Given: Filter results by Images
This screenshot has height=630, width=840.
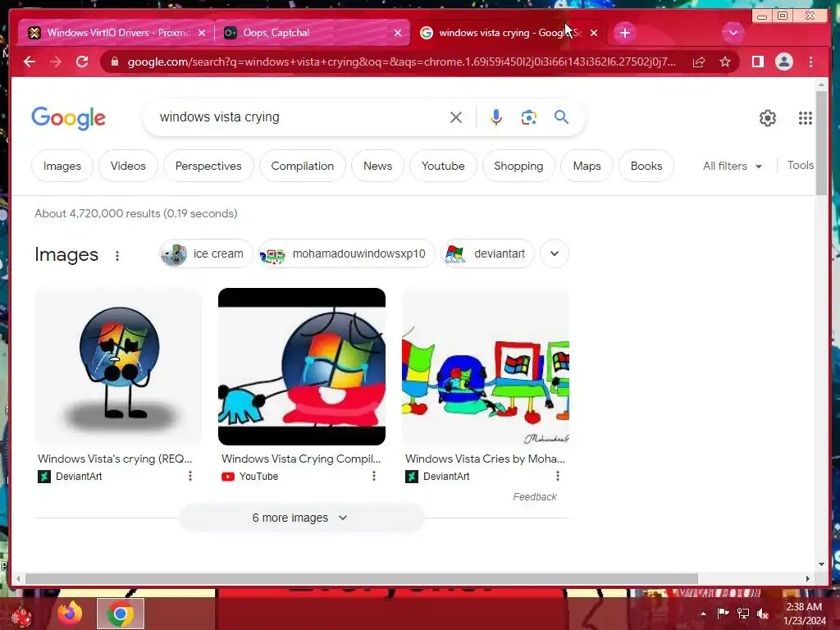Looking at the screenshot, I should [x=62, y=166].
